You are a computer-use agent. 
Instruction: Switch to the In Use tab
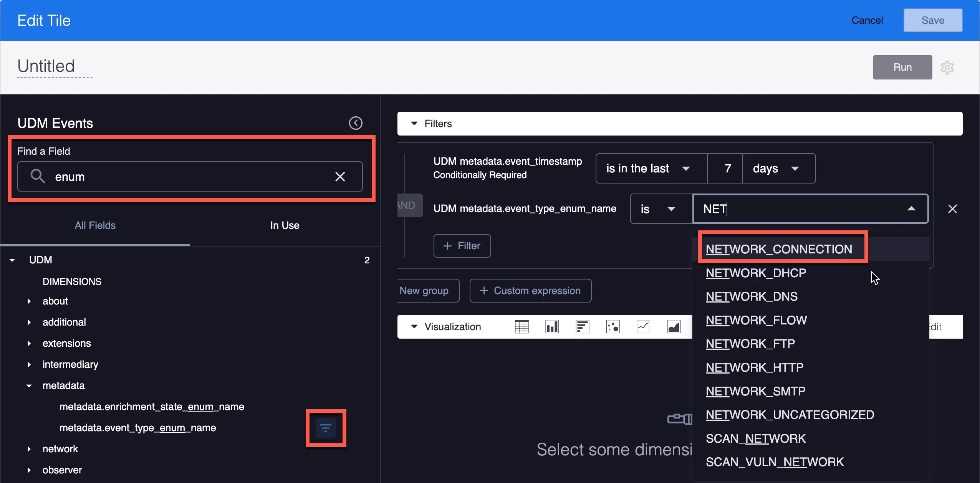[285, 225]
